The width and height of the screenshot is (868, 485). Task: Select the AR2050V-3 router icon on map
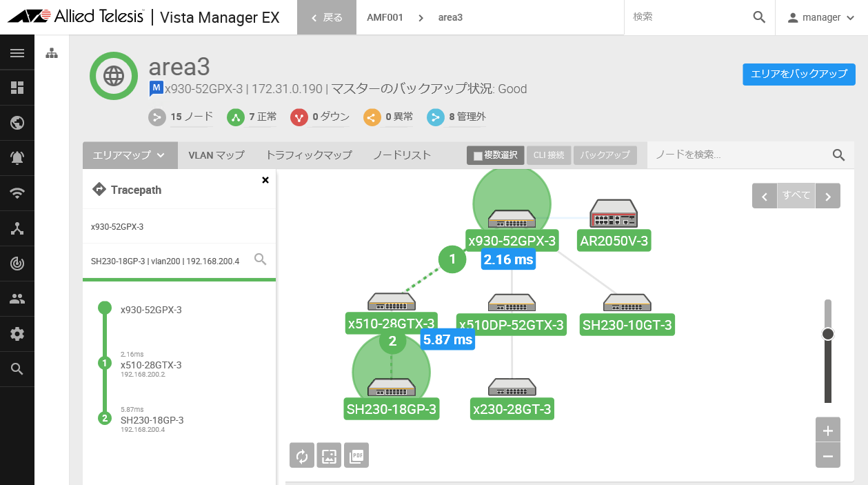[614, 213]
